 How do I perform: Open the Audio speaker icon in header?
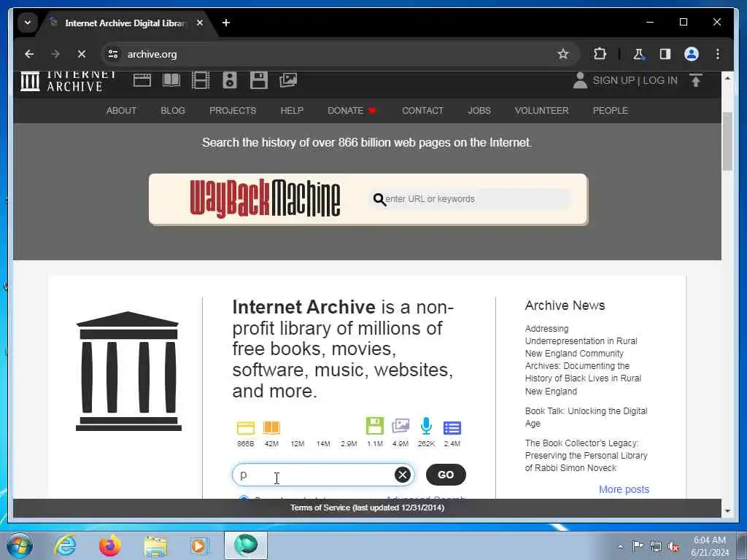[x=230, y=80]
